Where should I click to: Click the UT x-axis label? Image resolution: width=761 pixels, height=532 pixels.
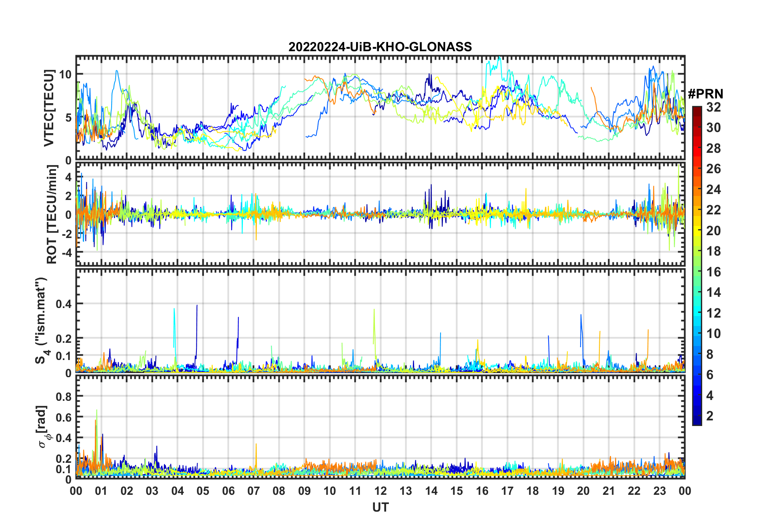[x=380, y=507]
